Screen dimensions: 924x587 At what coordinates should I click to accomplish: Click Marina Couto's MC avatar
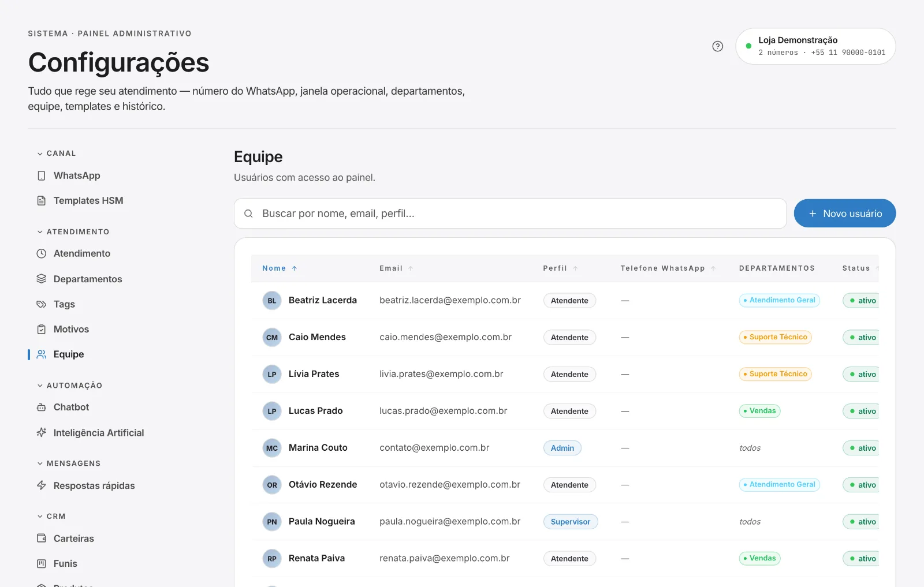(272, 448)
